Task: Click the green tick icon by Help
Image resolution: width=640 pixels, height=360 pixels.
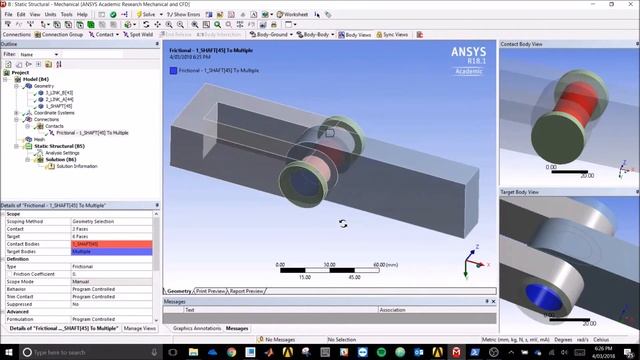Action: [113, 14]
